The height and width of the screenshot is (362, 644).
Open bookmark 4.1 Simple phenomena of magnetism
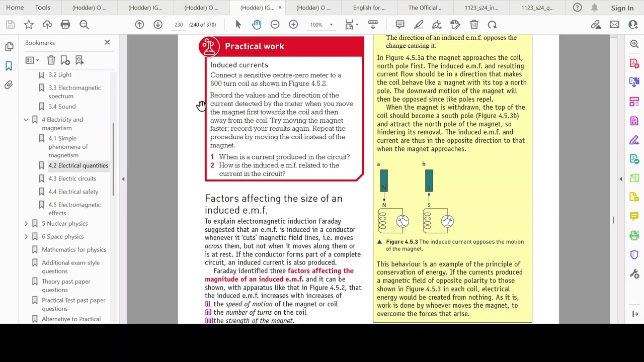tap(68, 147)
